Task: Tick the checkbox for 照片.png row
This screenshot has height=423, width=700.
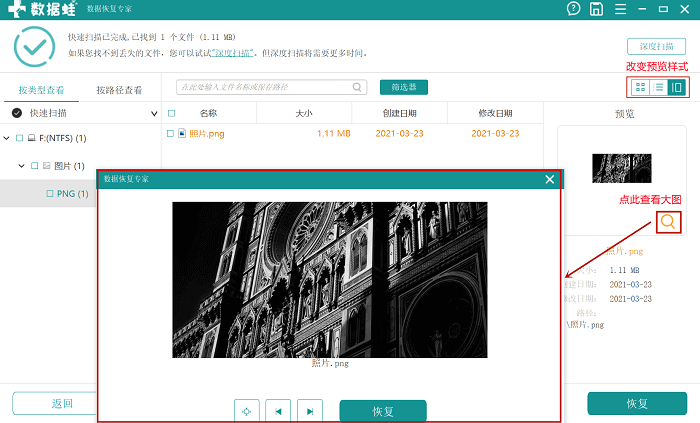Action: pos(170,133)
